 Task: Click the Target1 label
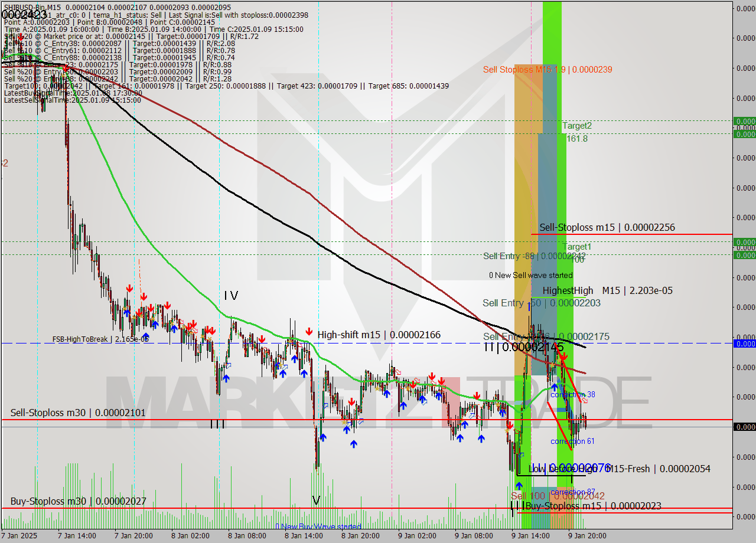pos(576,246)
